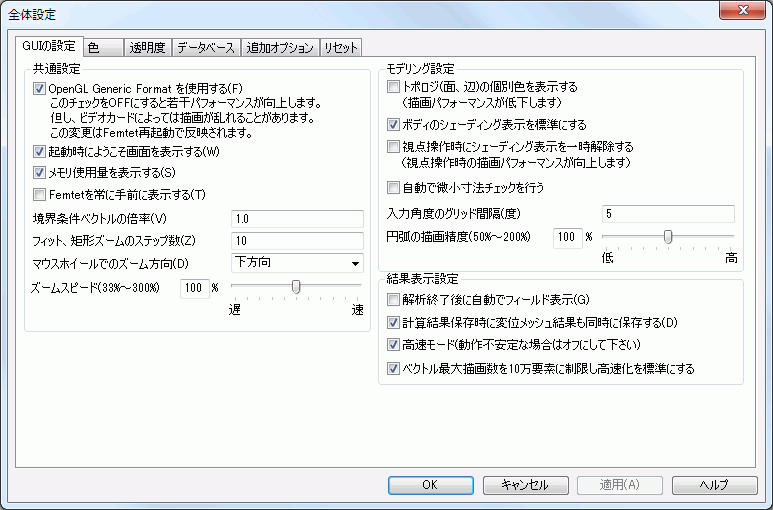Check 解析終了後に自動でフィールド表示 option
This screenshot has width=773, height=510.
pyautogui.click(x=394, y=300)
